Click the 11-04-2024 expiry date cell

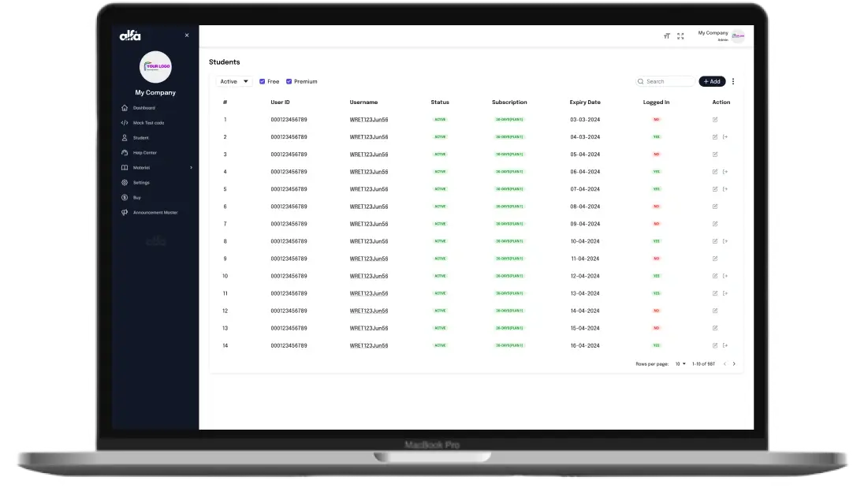(585, 259)
